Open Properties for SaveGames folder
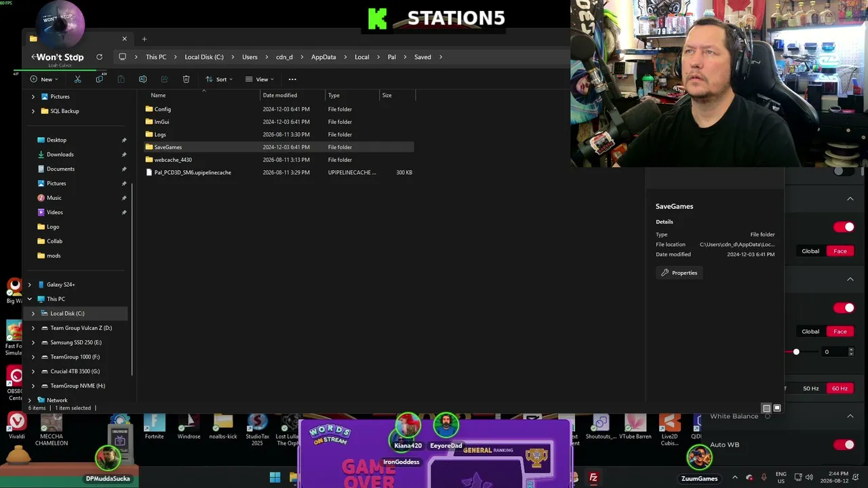The width and height of the screenshot is (868, 488). tap(679, 272)
